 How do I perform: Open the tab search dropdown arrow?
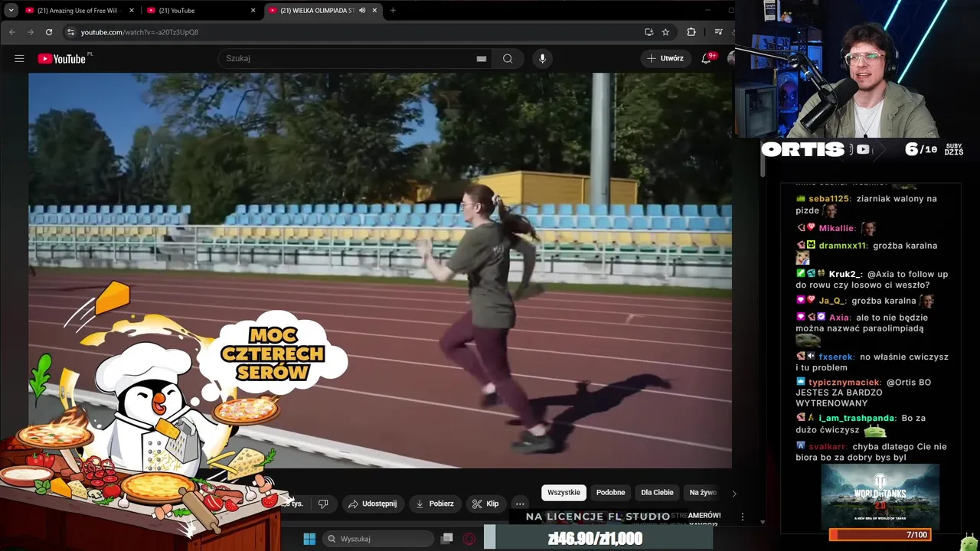[x=11, y=11]
